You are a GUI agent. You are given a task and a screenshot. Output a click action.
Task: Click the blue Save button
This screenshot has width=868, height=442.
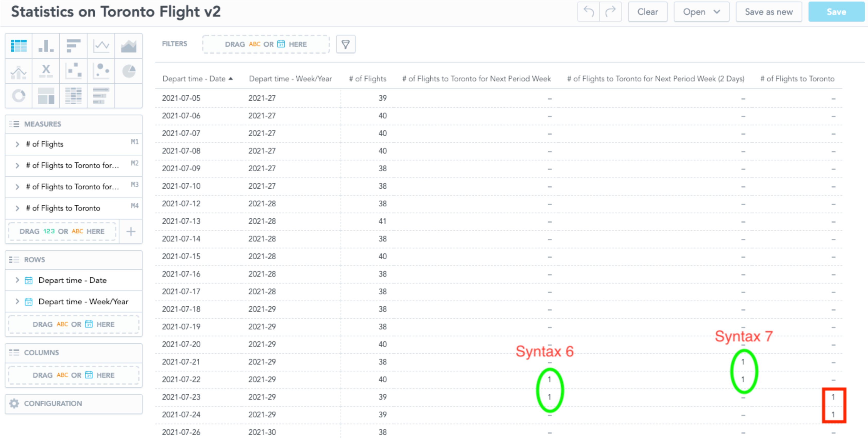coord(836,12)
